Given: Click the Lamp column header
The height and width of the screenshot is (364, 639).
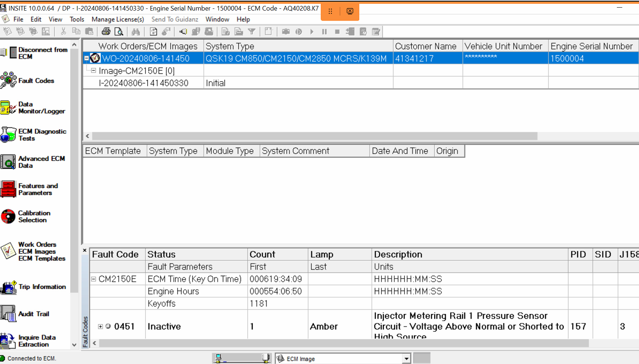Looking at the screenshot, I should [340, 254].
